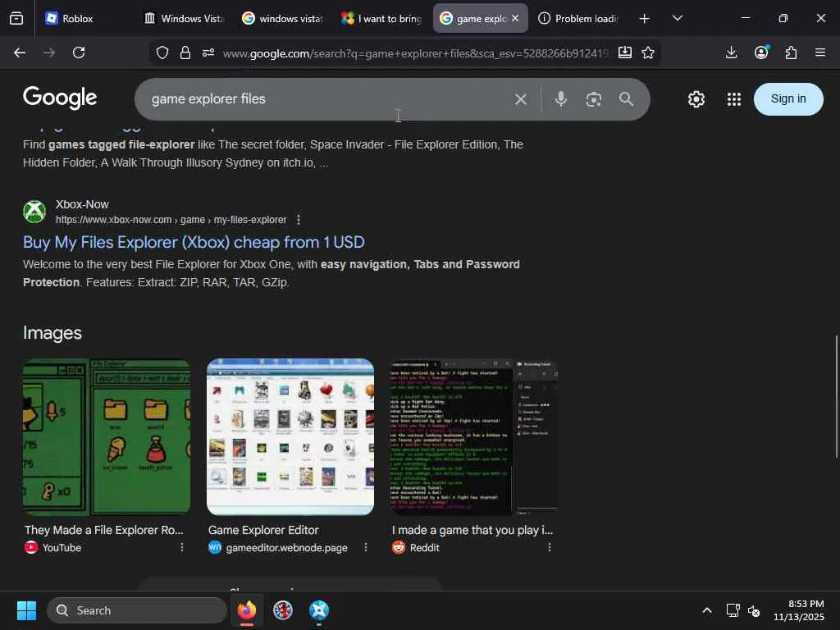
Task: Start voice search with the microphone
Action: 561,99
